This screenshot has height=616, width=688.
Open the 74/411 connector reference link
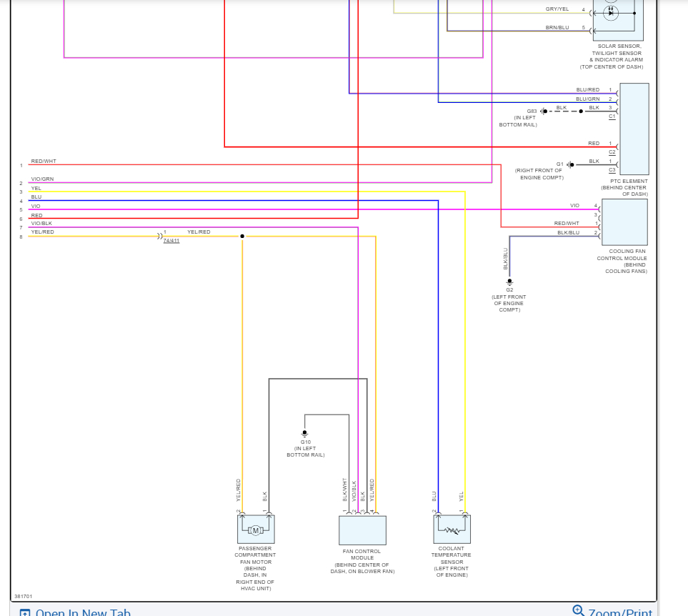click(171, 240)
